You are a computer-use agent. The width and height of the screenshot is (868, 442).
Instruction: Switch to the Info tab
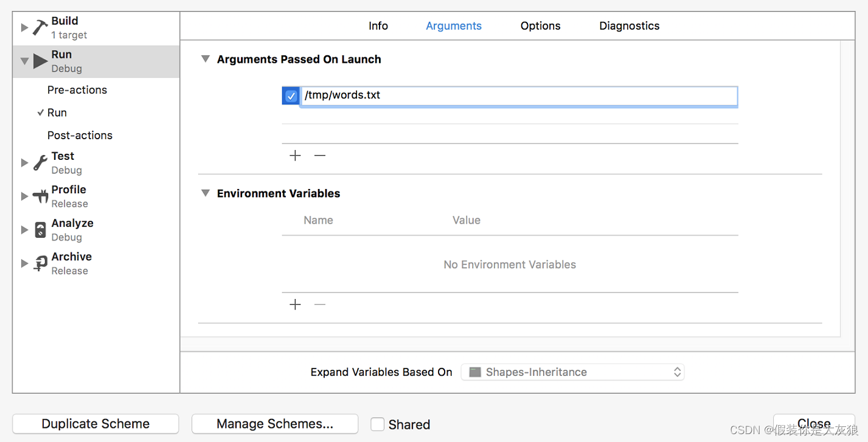coord(378,26)
